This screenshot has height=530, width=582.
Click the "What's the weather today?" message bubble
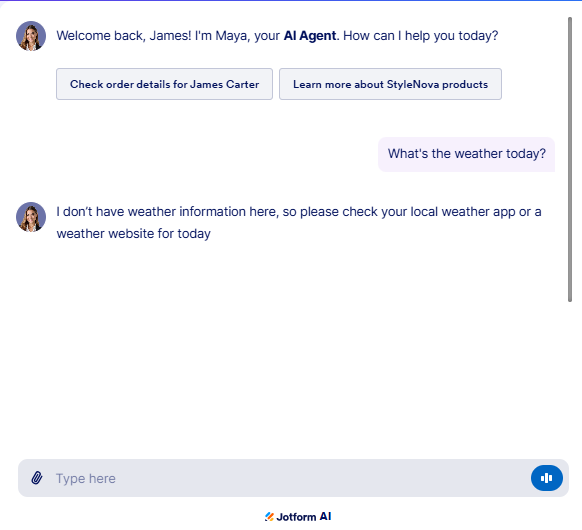[467, 154]
